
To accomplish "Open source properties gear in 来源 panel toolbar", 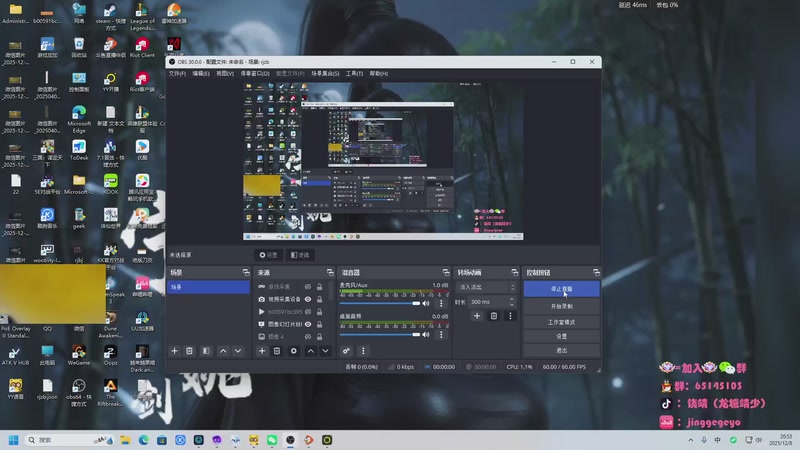I will tap(293, 351).
